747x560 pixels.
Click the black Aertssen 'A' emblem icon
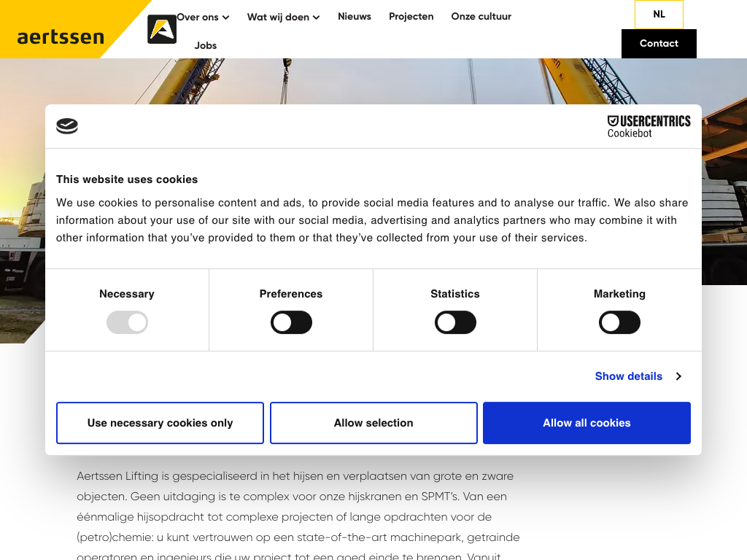pyautogui.click(x=162, y=29)
